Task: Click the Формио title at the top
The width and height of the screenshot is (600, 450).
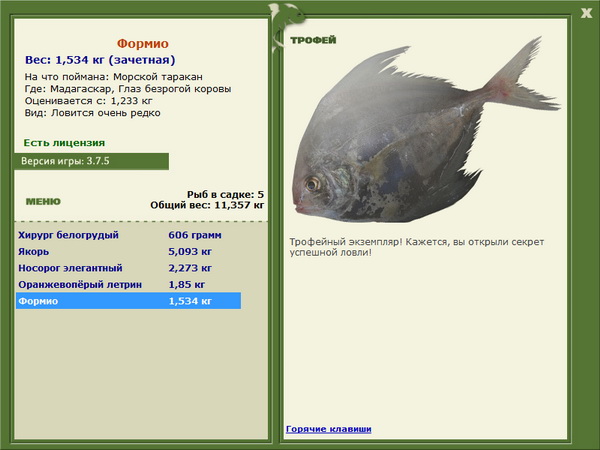Action: [143, 44]
